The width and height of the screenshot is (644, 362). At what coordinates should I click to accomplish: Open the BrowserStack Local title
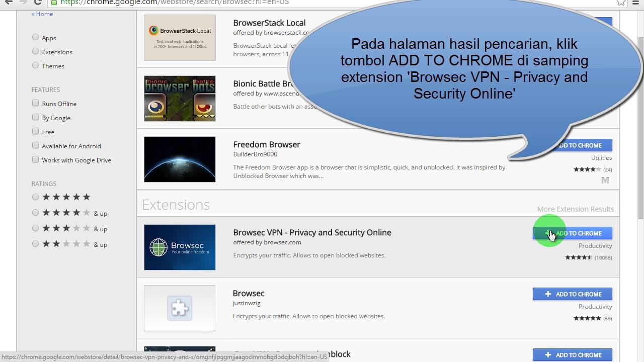pyautogui.click(x=269, y=23)
